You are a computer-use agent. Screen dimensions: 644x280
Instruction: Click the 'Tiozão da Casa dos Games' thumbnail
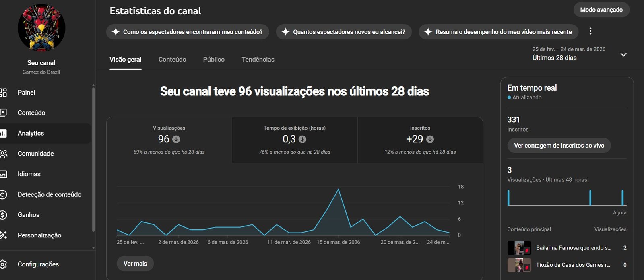coord(519,265)
